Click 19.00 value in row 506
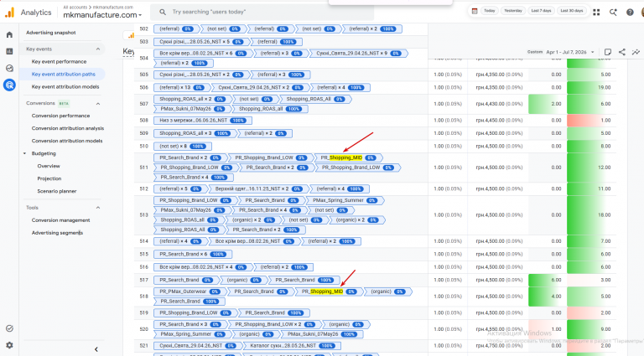Image resolution: width=644 pixels, height=356 pixels. [x=604, y=88]
